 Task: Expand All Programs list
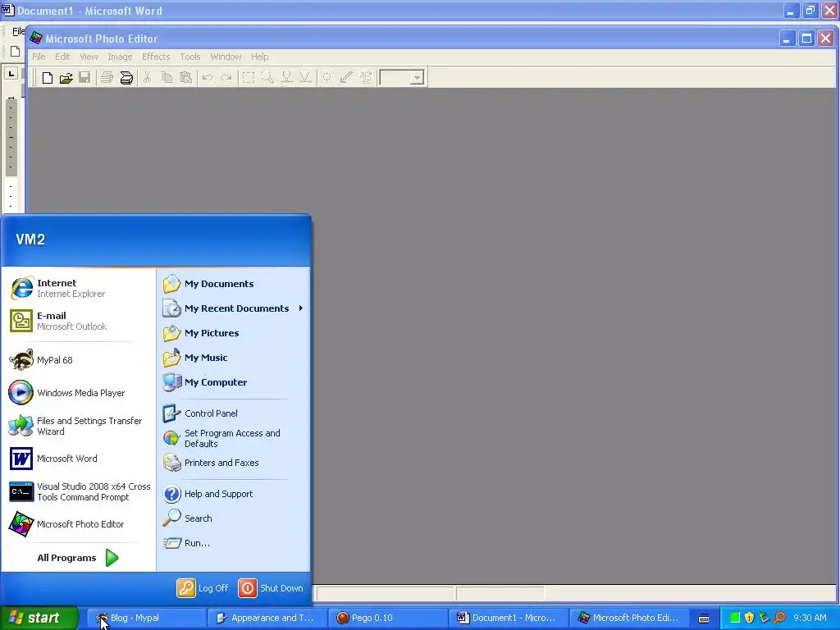point(78,558)
